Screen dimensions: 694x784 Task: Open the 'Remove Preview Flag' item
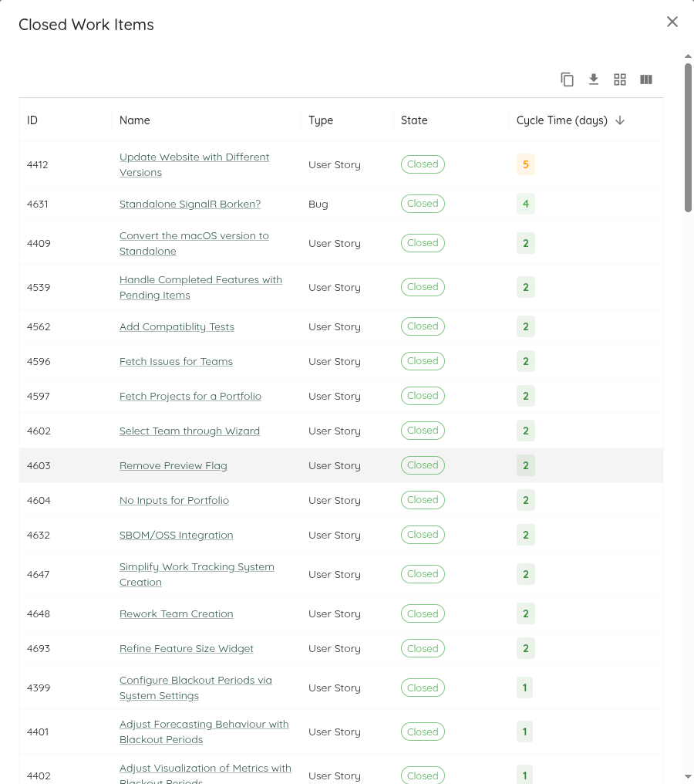tap(173, 466)
